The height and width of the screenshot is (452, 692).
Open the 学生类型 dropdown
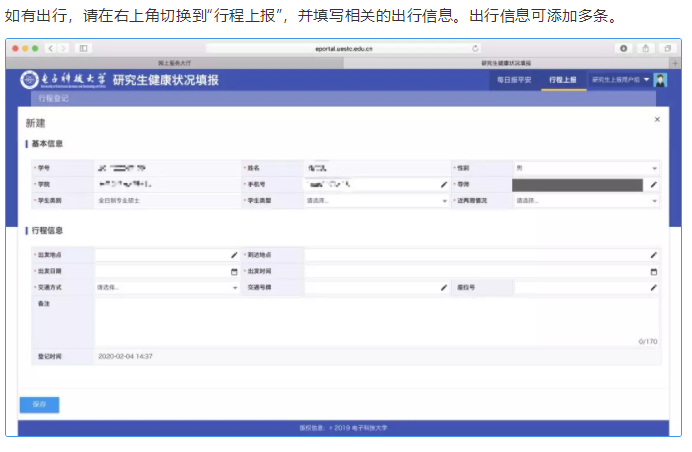click(375, 200)
